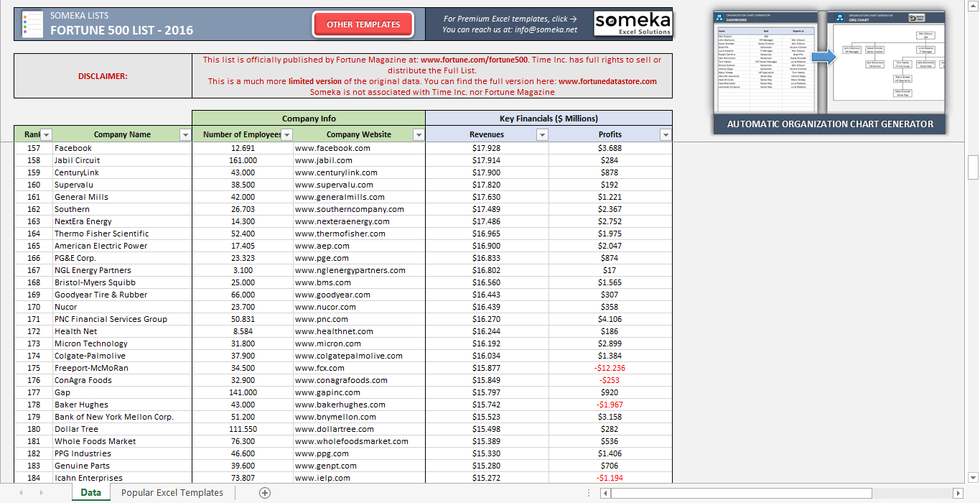Click the Company Info group header
The image size is (980, 503).
(309, 119)
